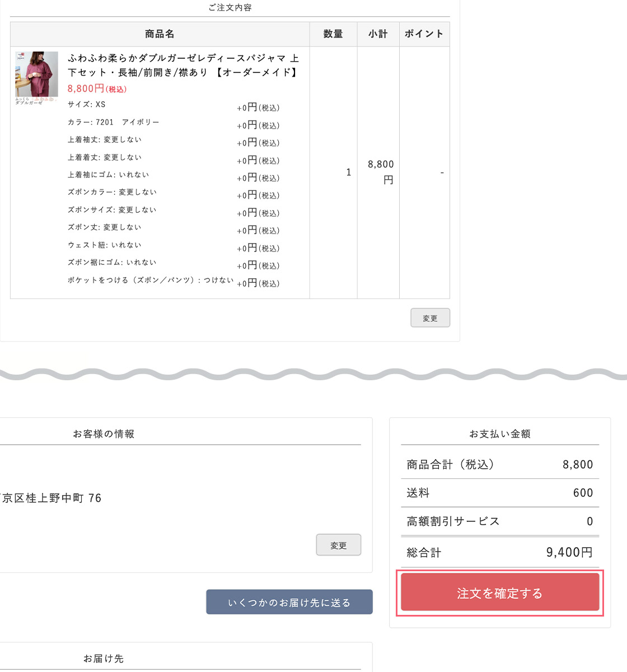
Task: Click the 数量 column header
Action: point(333,34)
